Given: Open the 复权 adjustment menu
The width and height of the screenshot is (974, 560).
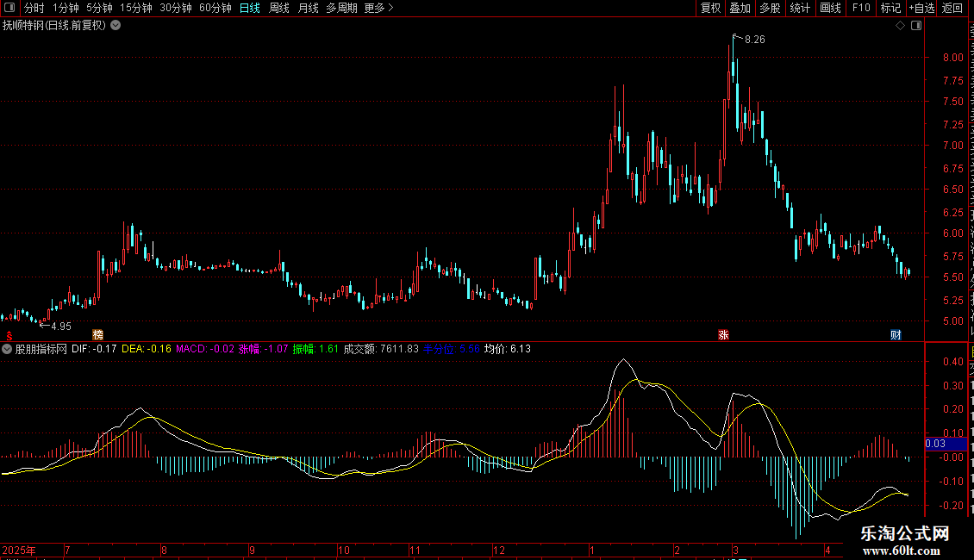Looking at the screenshot, I should [710, 8].
